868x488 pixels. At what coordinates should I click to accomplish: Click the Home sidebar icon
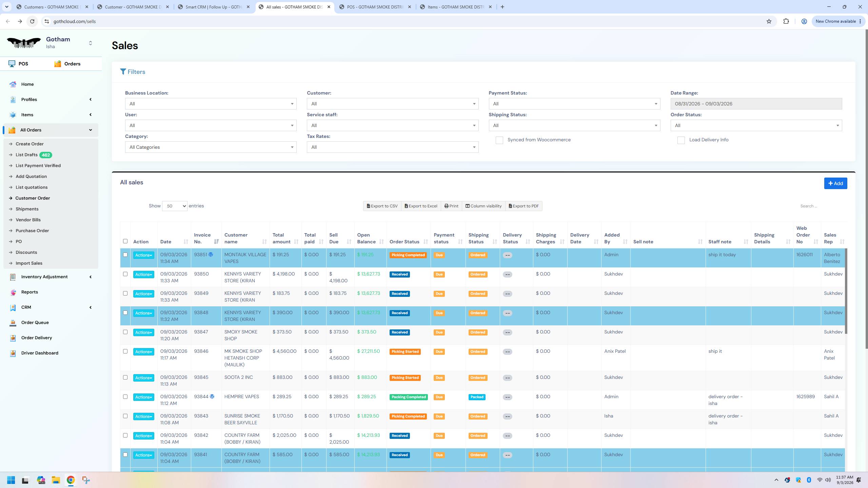[x=13, y=84]
